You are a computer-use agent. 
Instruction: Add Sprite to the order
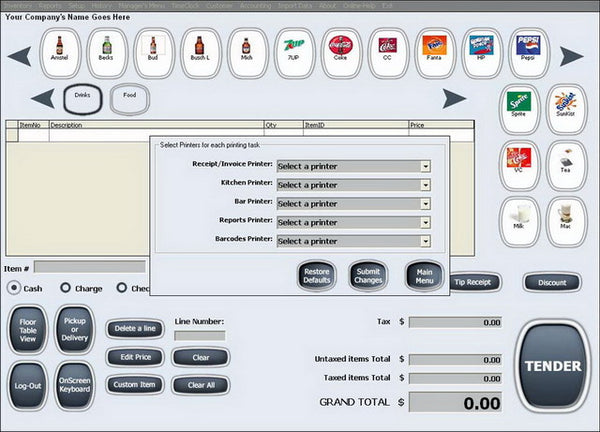click(519, 109)
